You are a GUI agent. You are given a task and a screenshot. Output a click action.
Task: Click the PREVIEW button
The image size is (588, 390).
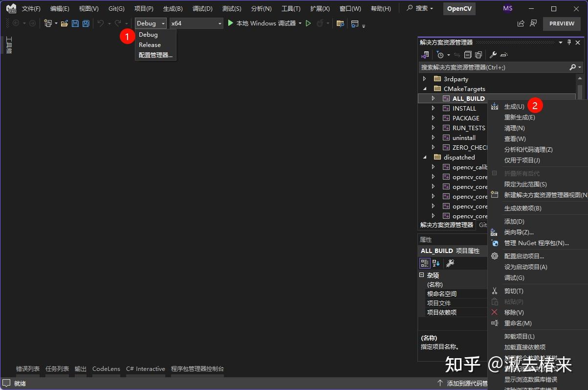pyautogui.click(x=561, y=23)
